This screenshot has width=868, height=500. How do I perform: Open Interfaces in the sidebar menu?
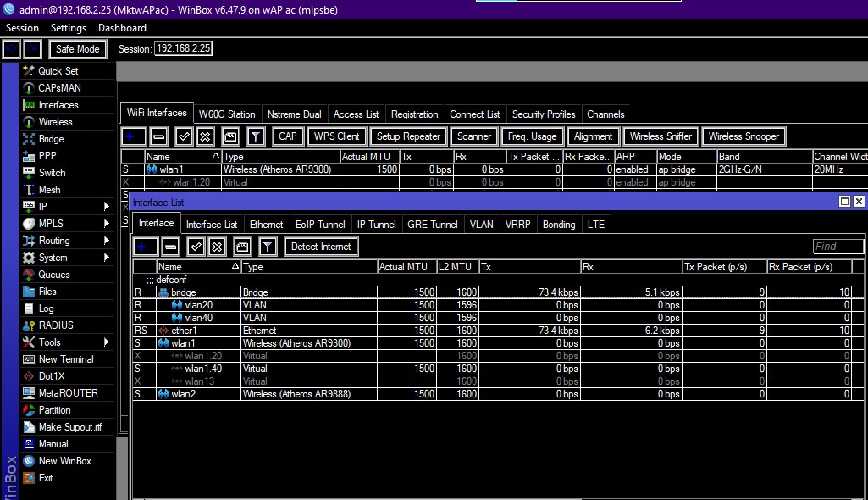coord(58,104)
